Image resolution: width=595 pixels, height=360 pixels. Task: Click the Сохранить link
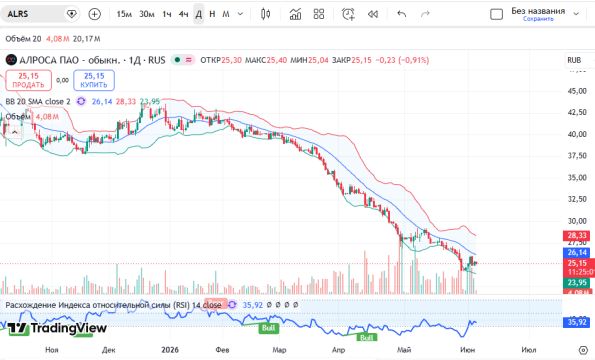(x=538, y=19)
